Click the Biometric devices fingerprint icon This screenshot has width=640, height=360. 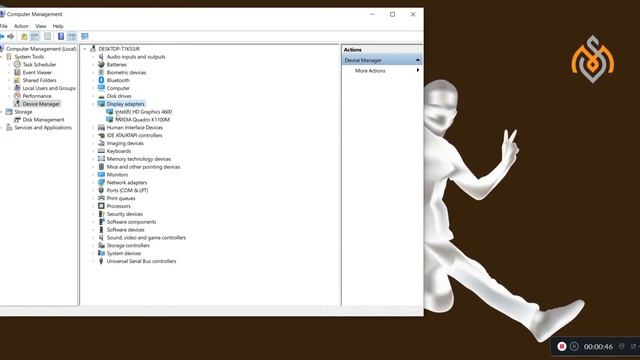101,72
